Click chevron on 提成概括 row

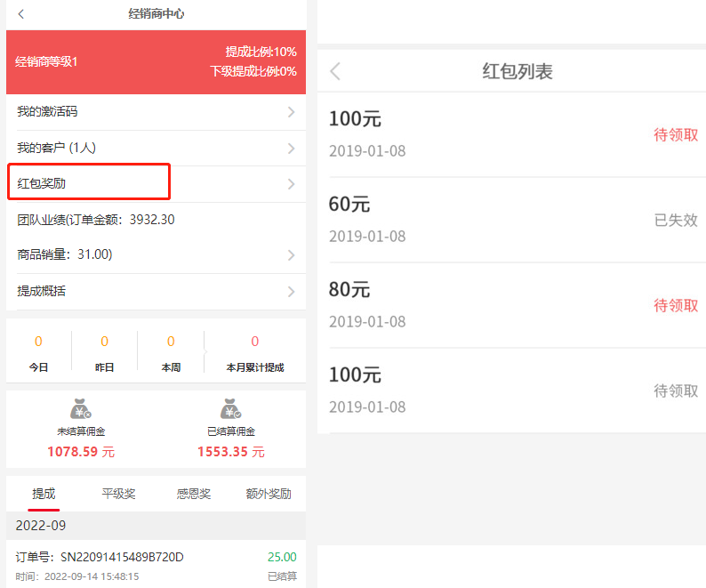291,292
